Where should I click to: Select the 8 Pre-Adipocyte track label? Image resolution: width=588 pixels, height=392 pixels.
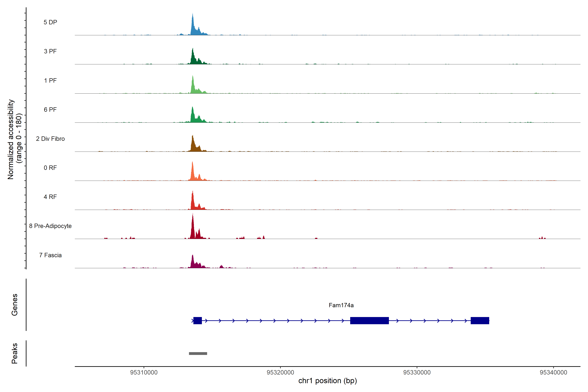(50, 226)
